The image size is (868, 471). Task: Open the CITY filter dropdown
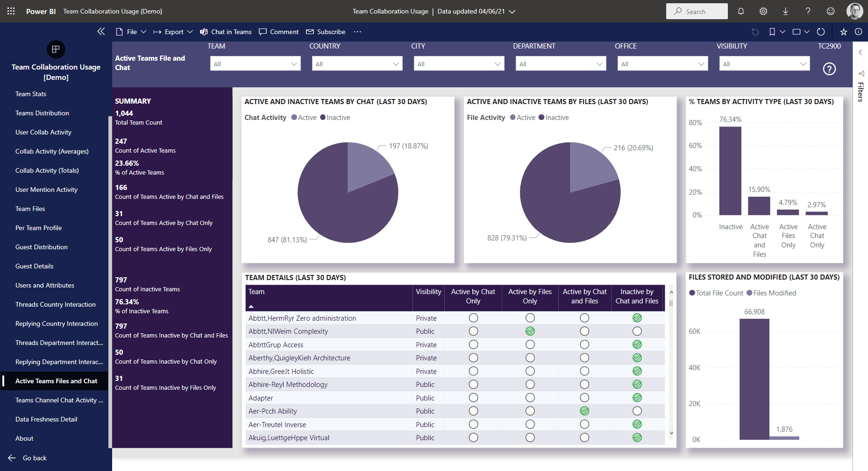click(x=459, y=64)
